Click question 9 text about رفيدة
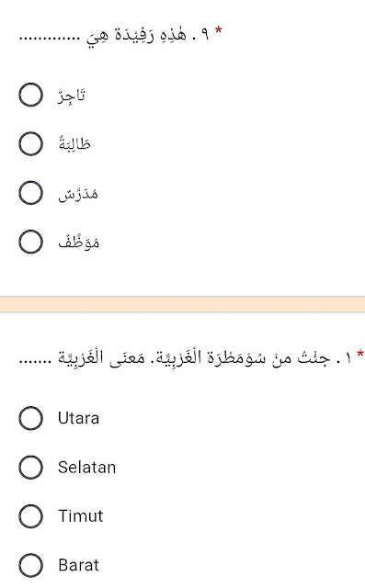Image resolution: width=365 pixels, height=588 pixels. (114, 36)
